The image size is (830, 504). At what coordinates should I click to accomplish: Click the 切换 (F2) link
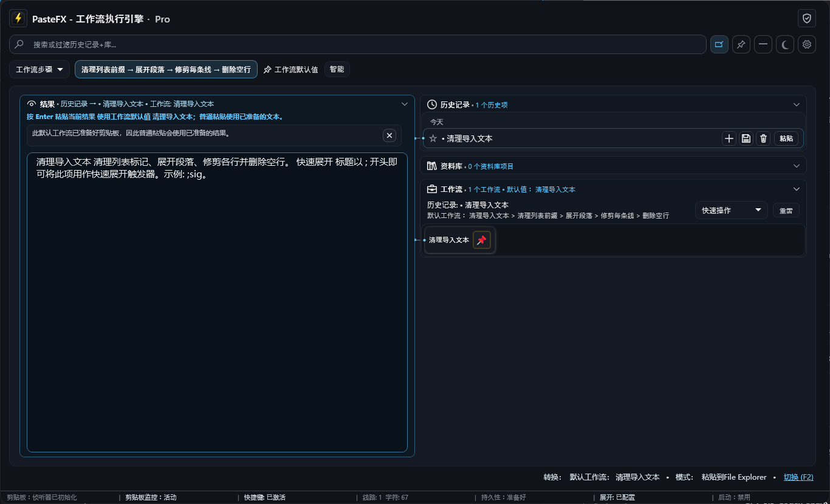pos(798,477)
